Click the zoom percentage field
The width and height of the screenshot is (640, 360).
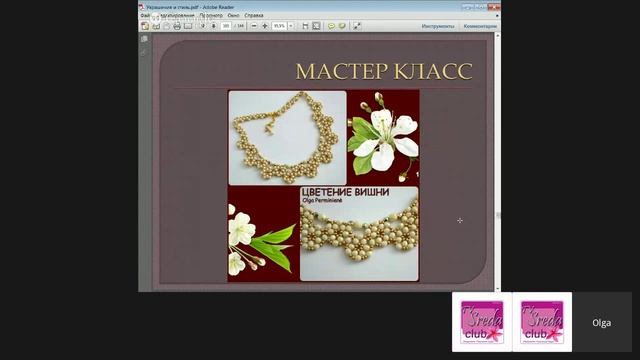pyautogui.click(x=280, y=26)
